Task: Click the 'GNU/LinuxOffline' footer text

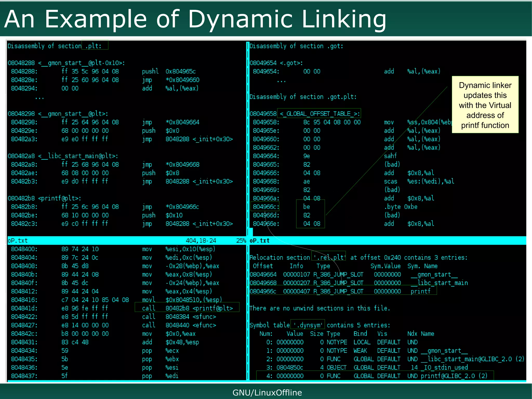Action: [x=267, y=392]
